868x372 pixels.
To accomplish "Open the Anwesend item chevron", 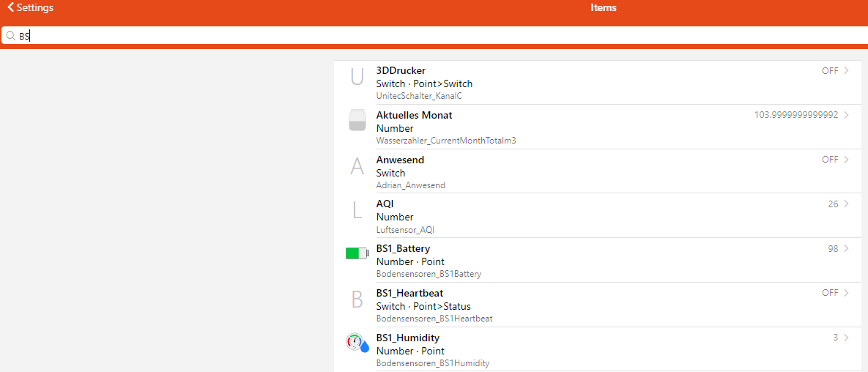I will click(846, 160).
